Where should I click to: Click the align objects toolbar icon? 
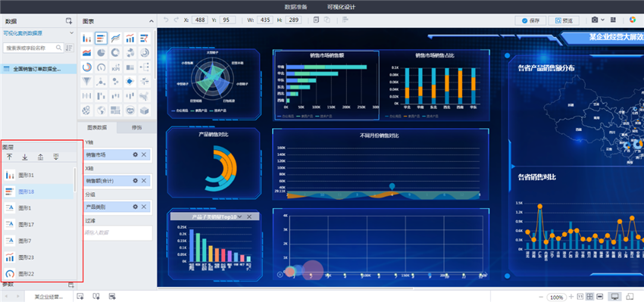tap(345, 20)
